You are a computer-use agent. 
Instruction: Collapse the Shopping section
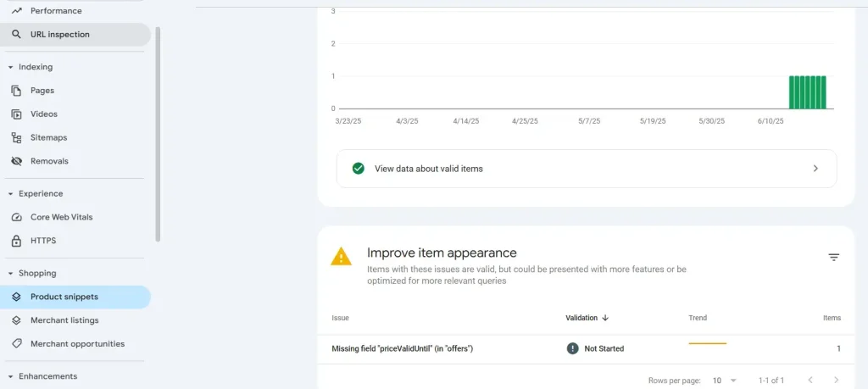click(10, 274)
